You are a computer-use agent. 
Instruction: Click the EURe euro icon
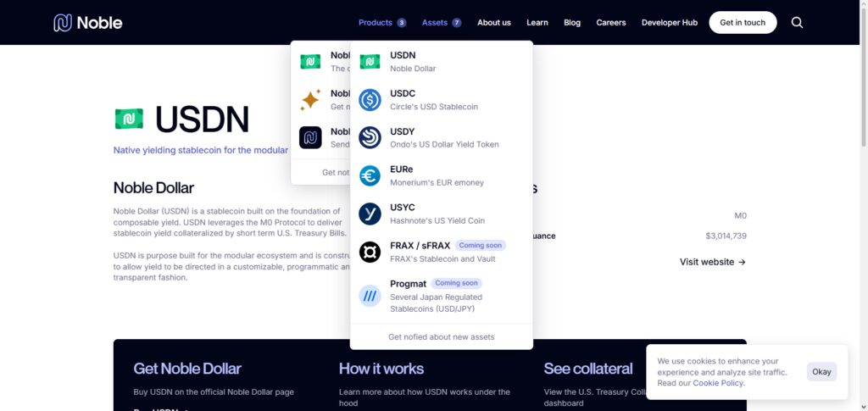click(x=370, y=176)
